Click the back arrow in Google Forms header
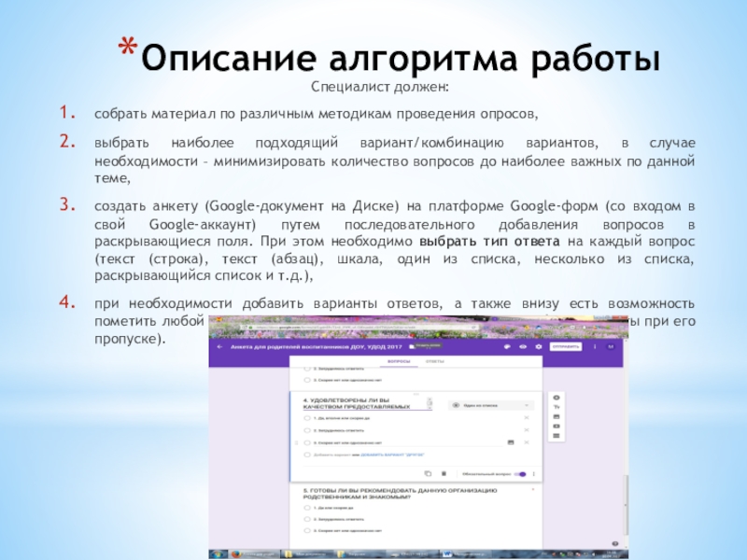 [x=219, y=346]
